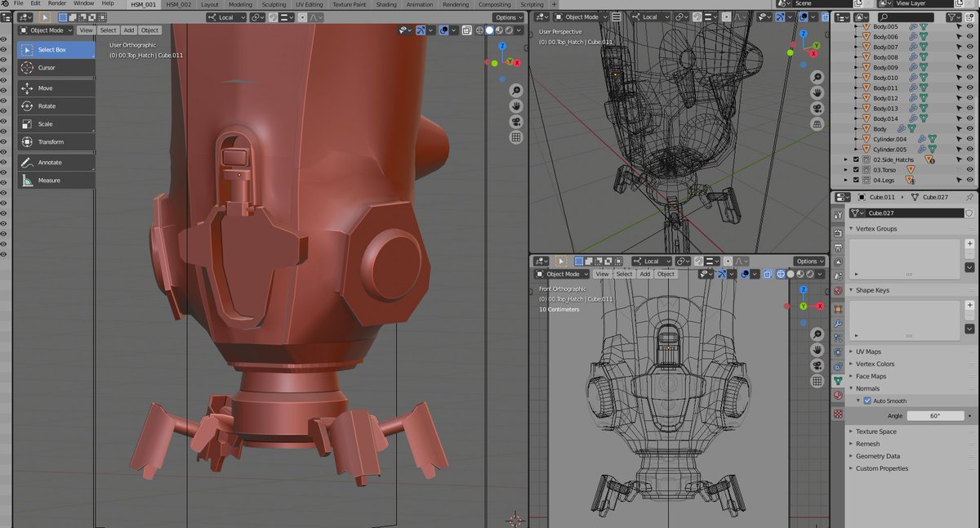Pick the Move tool
980x528 pixels.
[x=56, y=88]
